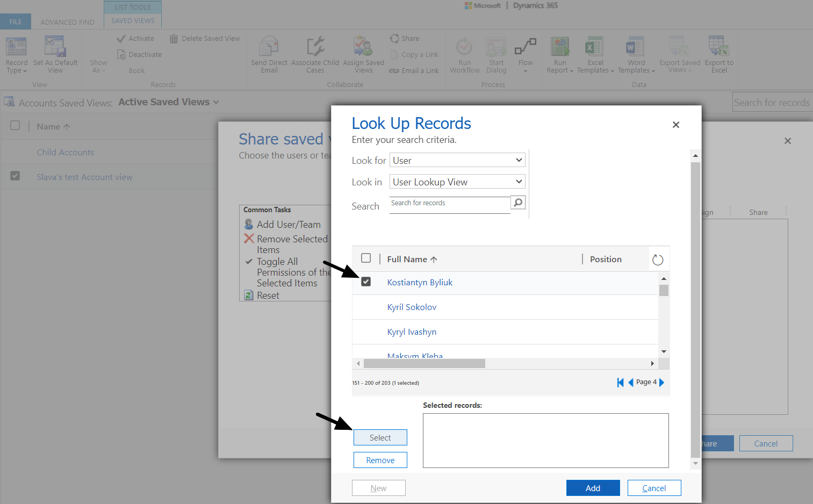Close the Look Up Records dialog
813x504 pixels.
(x=676, y=125)
